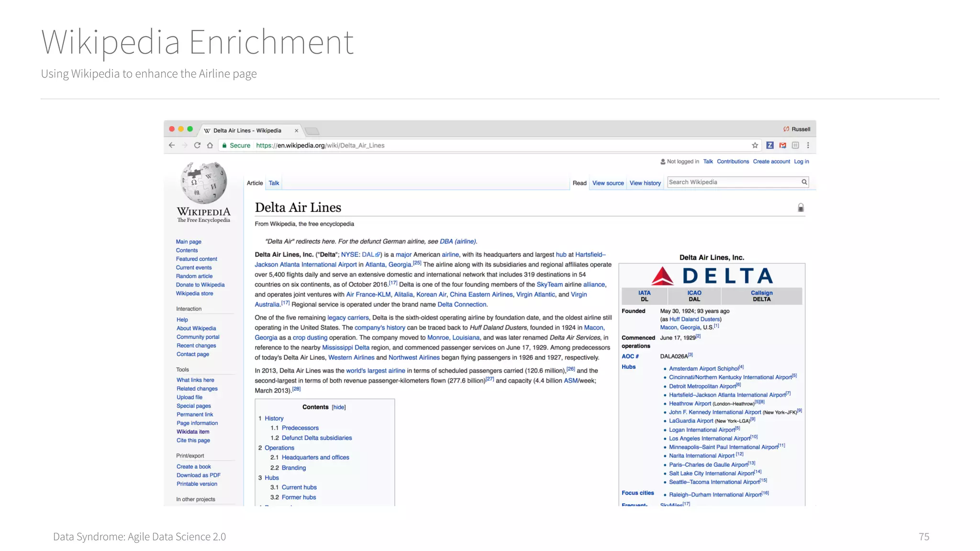Viewport: 980px width, 551px height.
Task: Open Contributions link in top bar
Action: coord(733,162)
